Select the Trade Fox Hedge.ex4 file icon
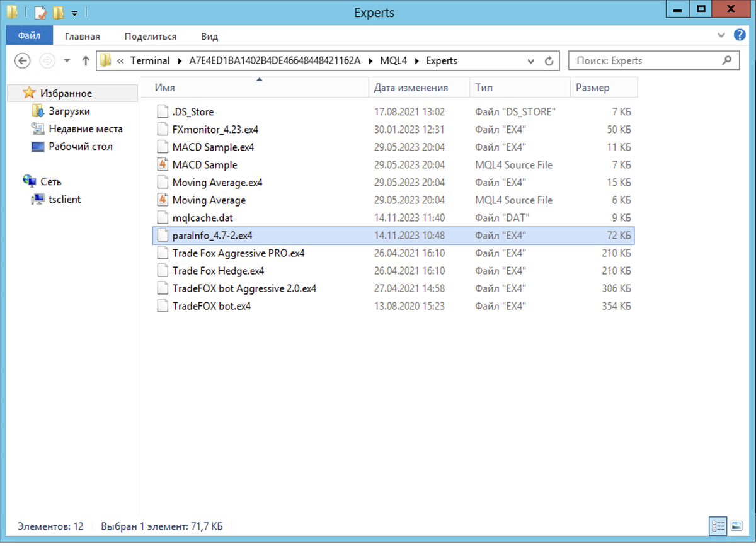Screen dimensions: 756x546 pos(163,271)
